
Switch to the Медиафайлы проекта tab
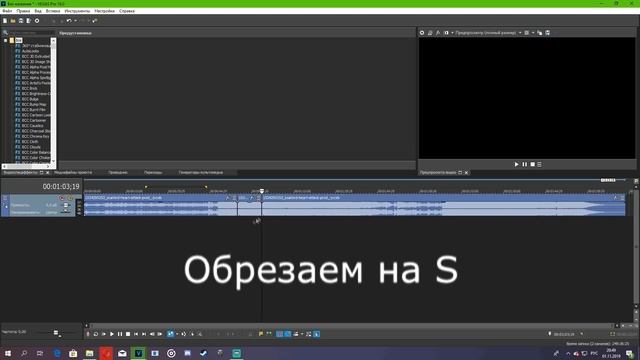73,173
